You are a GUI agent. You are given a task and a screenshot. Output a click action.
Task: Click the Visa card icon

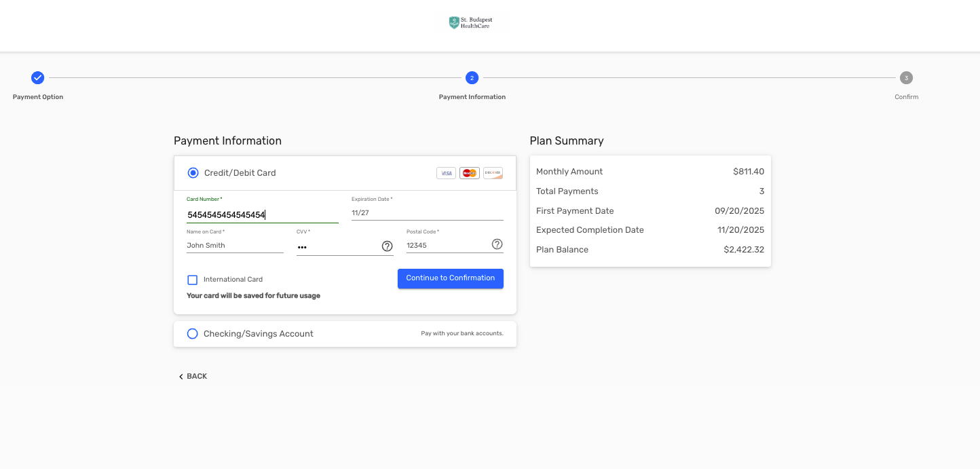point(446,173)
